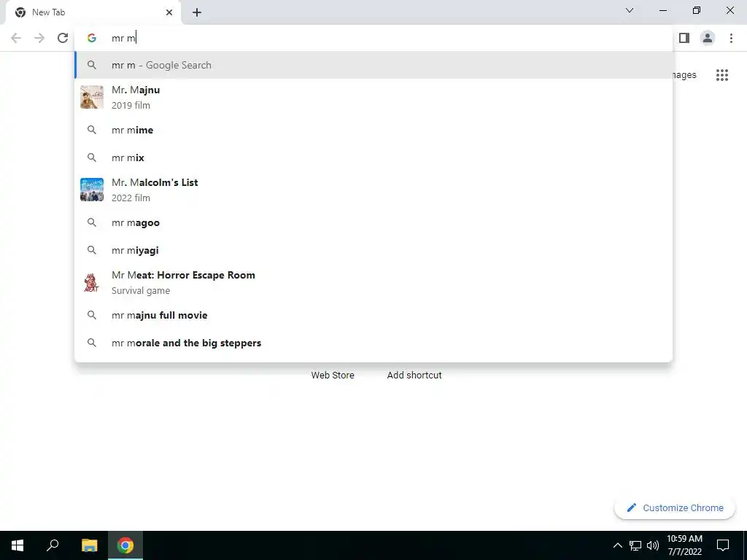Click the Mr Meat game logo thumbnail

point(92,282)
